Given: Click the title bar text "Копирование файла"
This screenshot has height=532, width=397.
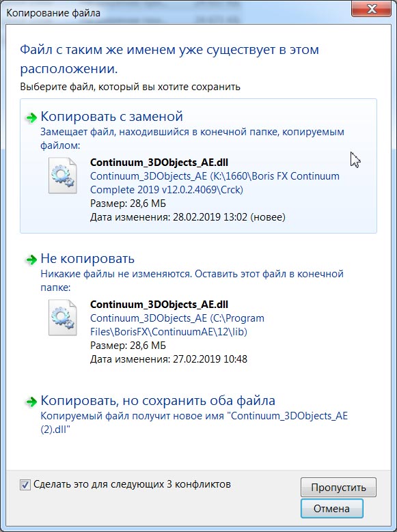Looking at the screenshot, I should pyautogui.click(x=53, y=13).
